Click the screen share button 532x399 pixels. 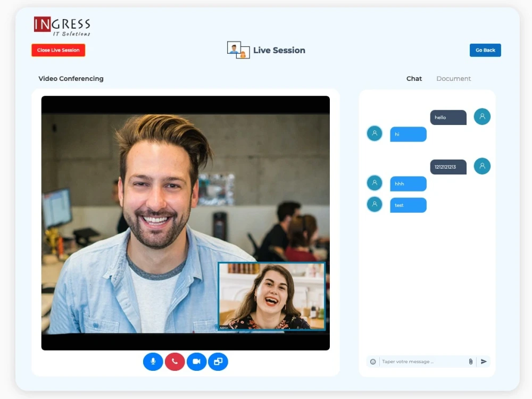[218, 361]
